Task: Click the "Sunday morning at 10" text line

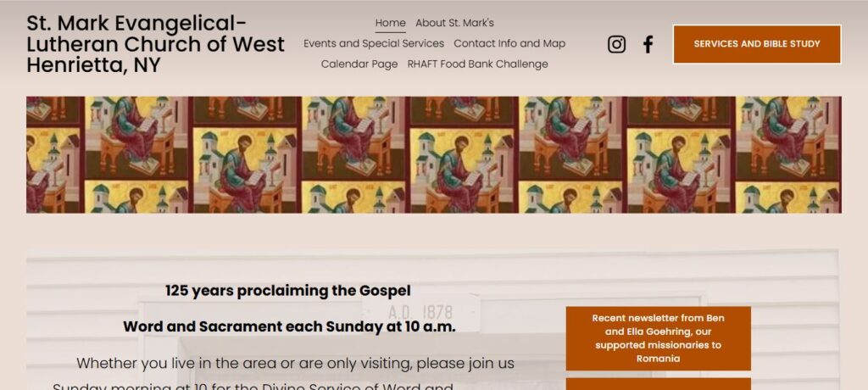Action: 253,387
